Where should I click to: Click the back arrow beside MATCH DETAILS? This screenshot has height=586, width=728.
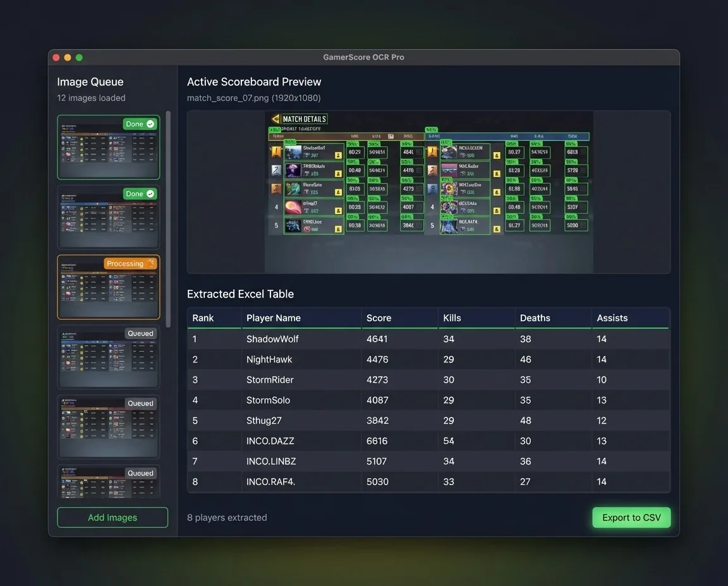276,119
